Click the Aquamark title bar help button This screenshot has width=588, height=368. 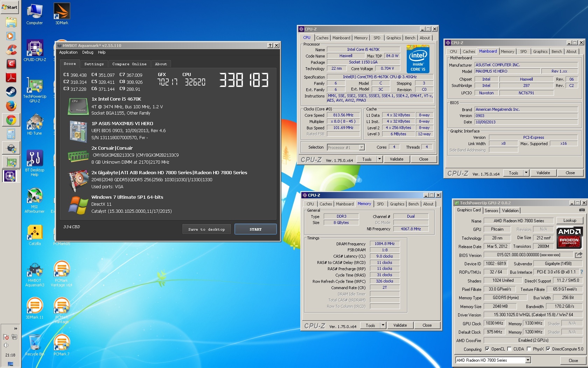(270, 45)
